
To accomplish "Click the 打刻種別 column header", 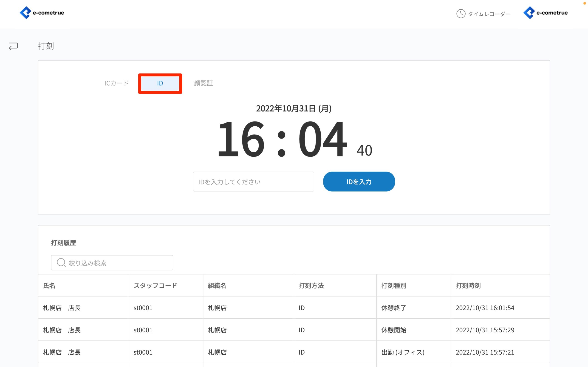I will (394, 285).
